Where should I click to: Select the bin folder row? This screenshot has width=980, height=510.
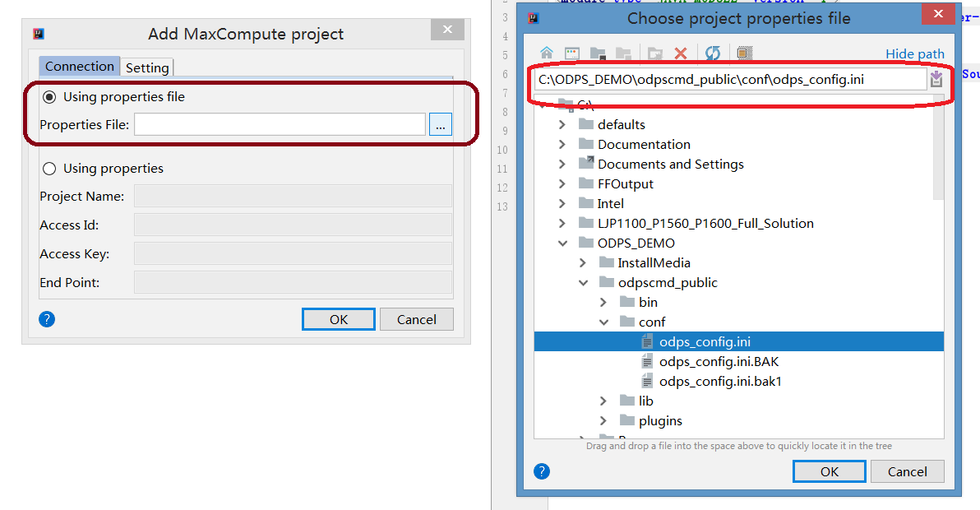pyautogui.click(x=739, y=303)
